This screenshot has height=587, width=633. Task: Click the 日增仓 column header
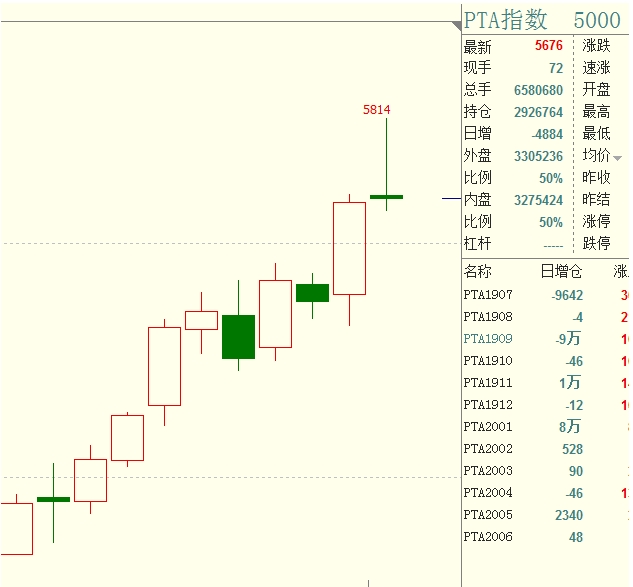pos(560,271)
